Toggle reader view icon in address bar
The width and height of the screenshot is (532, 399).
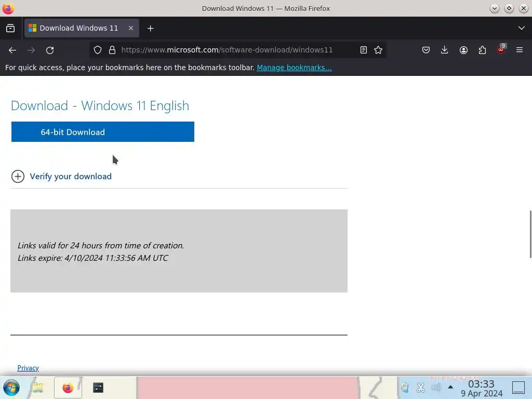pyautogui.click(x=363, y=50)
